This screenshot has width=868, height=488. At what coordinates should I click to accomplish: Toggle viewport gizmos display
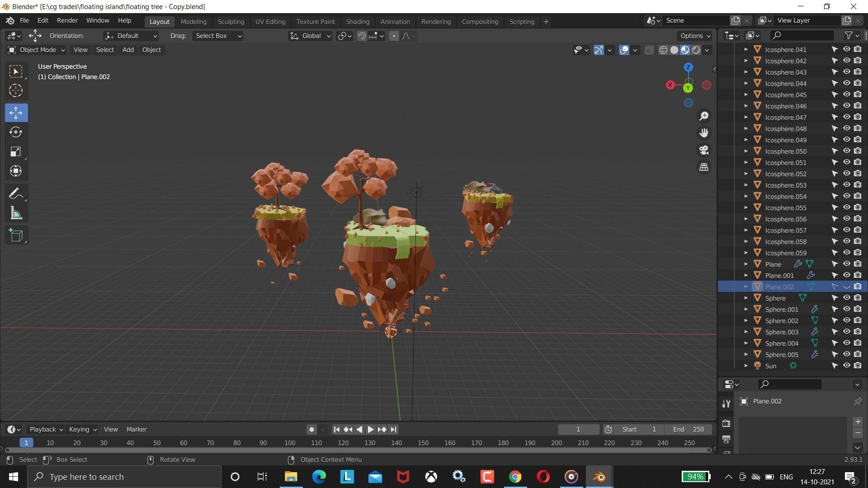click(x=599, y=50)
